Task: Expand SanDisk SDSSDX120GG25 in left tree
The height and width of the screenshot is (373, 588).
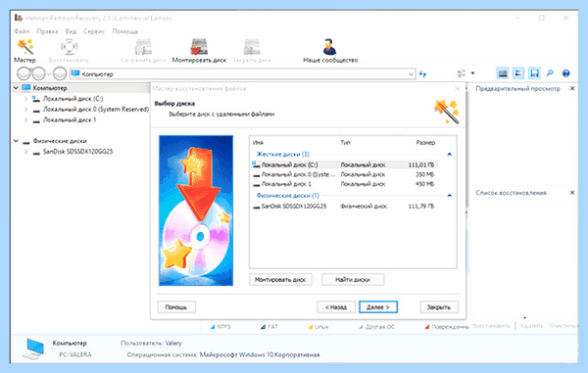Action: pos(25,152)
